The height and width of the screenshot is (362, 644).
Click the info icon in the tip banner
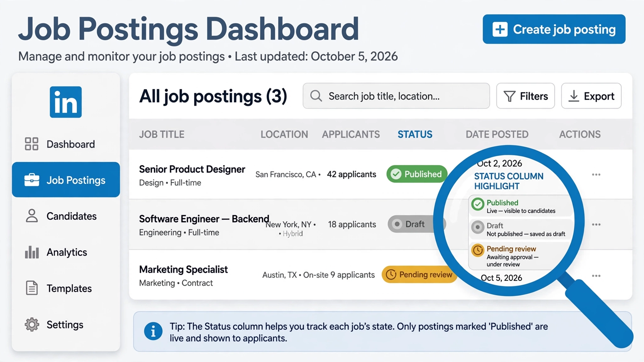[153, 332]
